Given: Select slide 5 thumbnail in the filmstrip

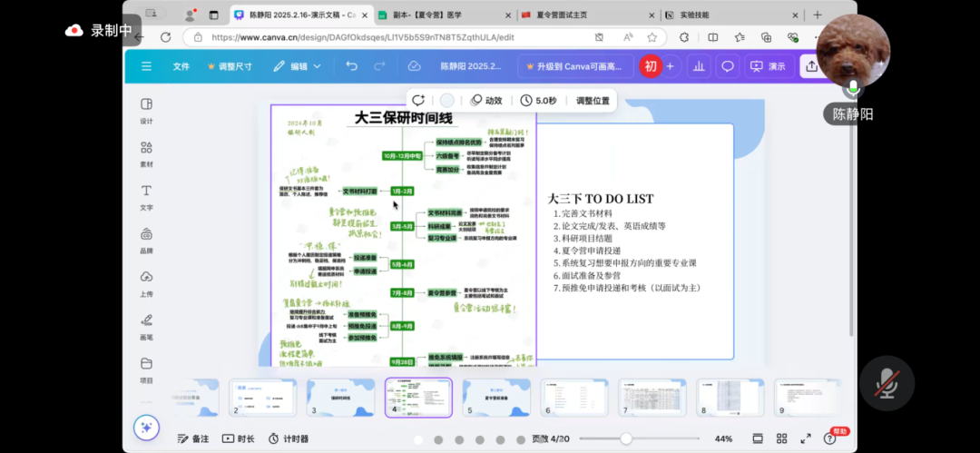Looking at the screenshot, I should pyautogui.click(x=496, y=397).
